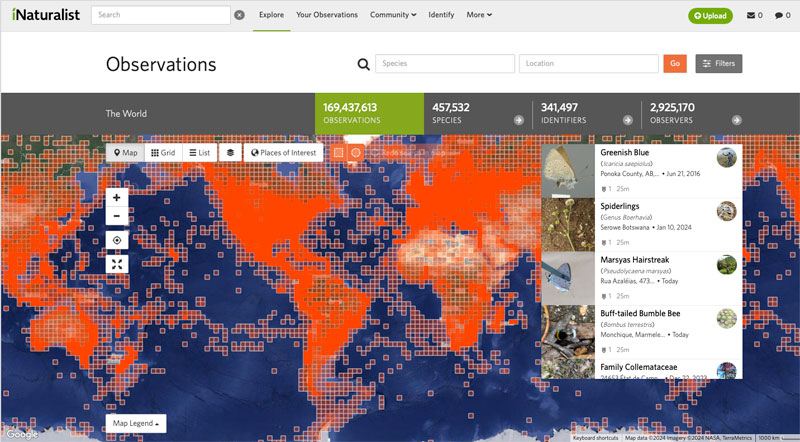Viewport: 800px width, 442px height.
Task: Open the Buff-tailed Bumble Bee observation link
Action: [x=640, y=313]
